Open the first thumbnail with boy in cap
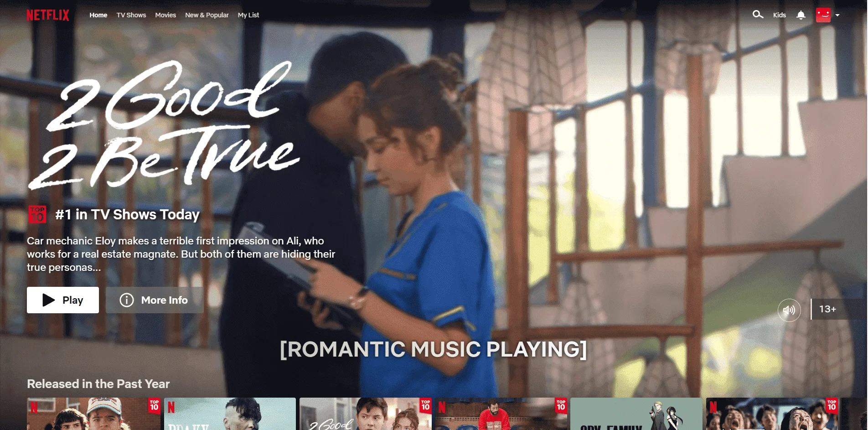 pos(93,414)
